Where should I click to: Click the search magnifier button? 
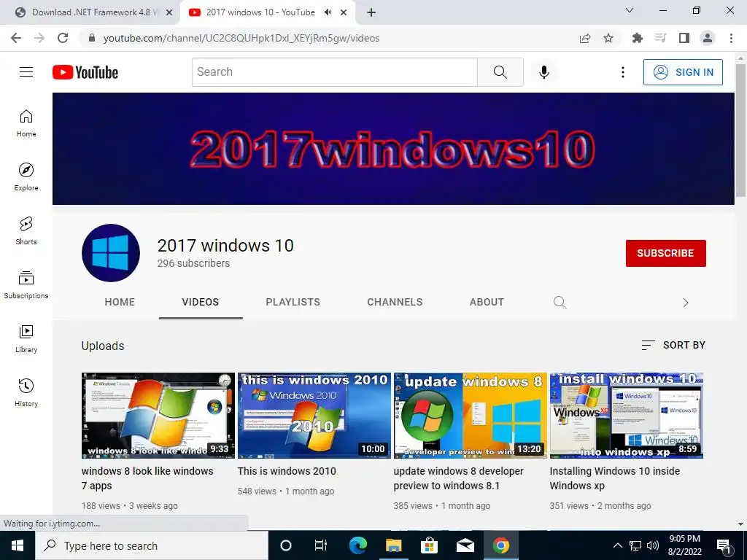[x=500, y=72]
